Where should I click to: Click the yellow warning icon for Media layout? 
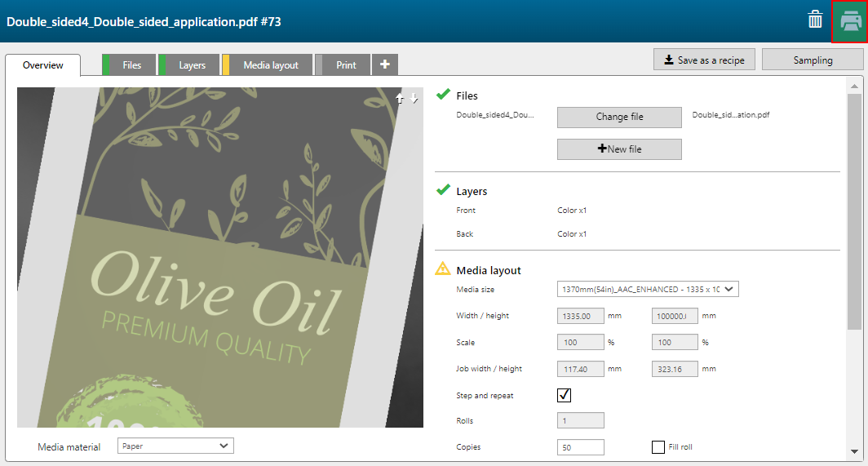443,269
